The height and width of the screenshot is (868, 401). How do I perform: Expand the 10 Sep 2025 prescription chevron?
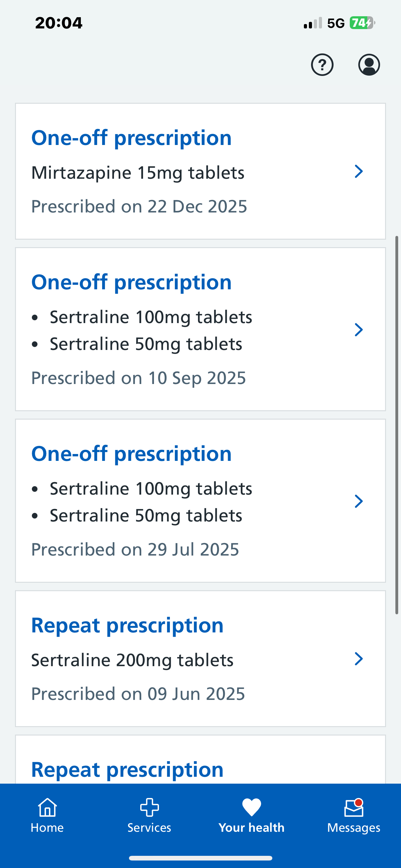click(359, 330)
